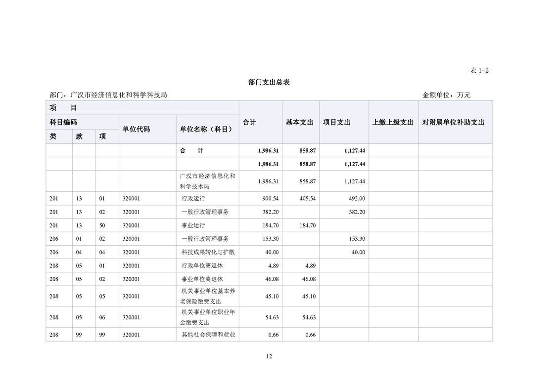Click the 事业单位离退休 row name
The image size is (555, 392).
tap(202, 279)
